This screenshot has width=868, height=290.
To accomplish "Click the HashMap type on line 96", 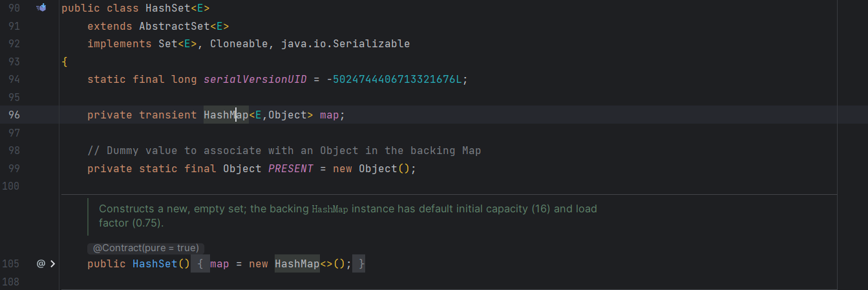I will tap(226, 115).
